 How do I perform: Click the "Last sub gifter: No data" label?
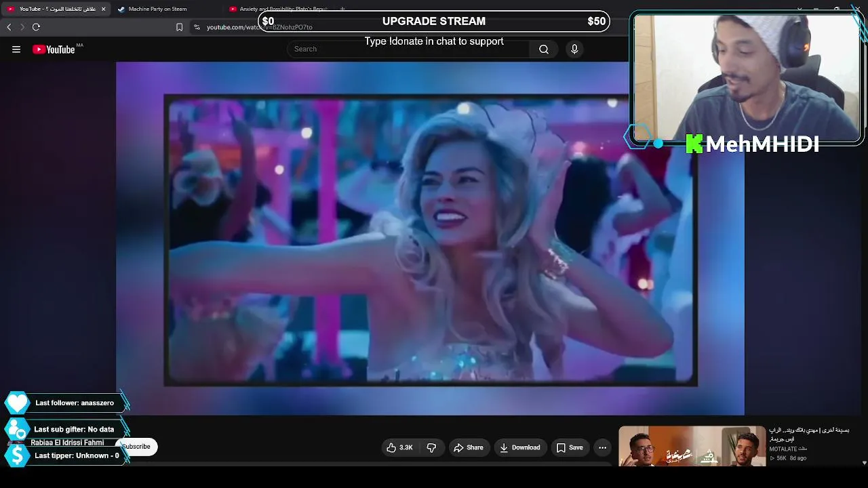pyautogui.click(x=74, y=429)
